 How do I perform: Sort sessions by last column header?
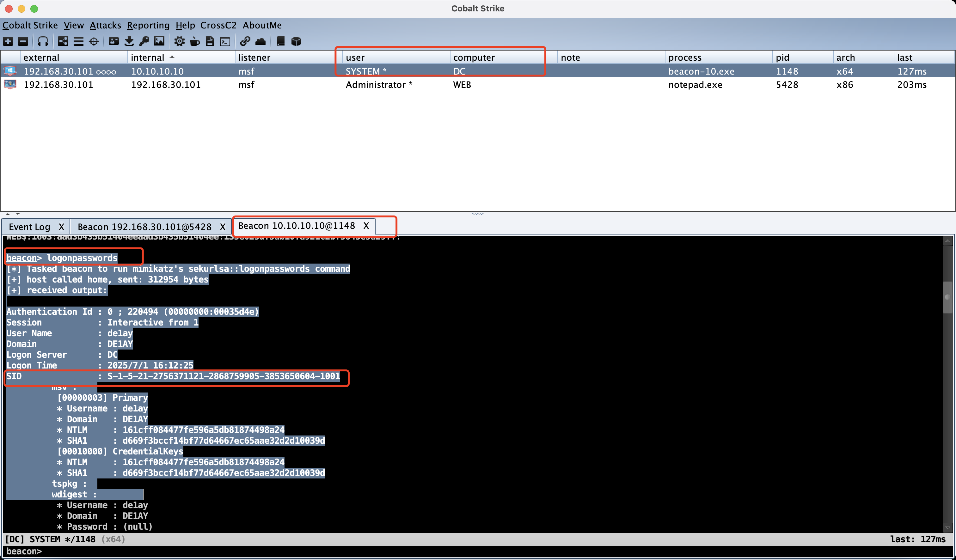tap(924, 57)
